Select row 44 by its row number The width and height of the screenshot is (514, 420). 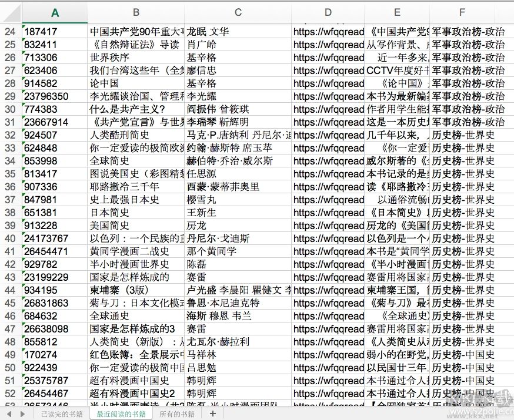click(10, 290)
